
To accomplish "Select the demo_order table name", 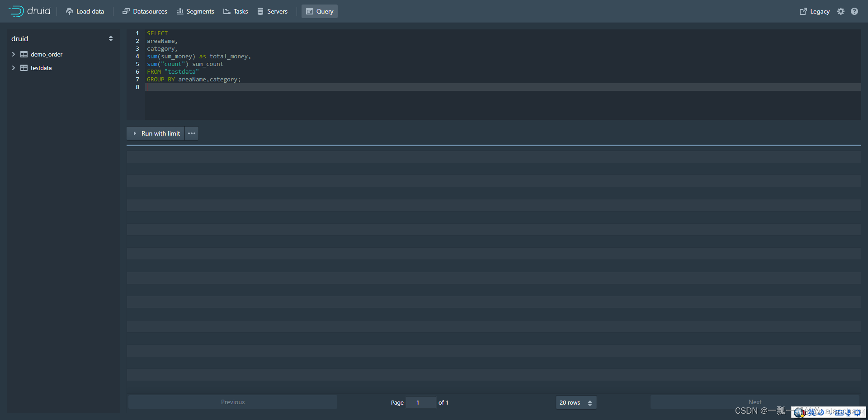I will pos(47,54).
